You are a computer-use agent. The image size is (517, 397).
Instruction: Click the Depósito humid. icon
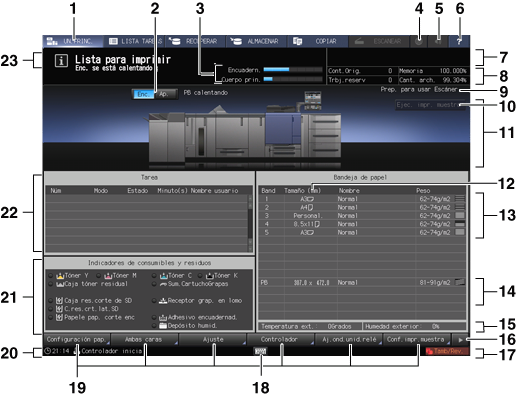(163, 326)
